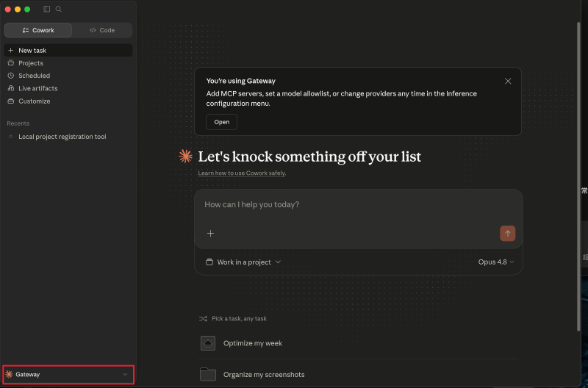
Task: Click the calendar icon beside Optimize my week
Action: [x=208, y=343]
